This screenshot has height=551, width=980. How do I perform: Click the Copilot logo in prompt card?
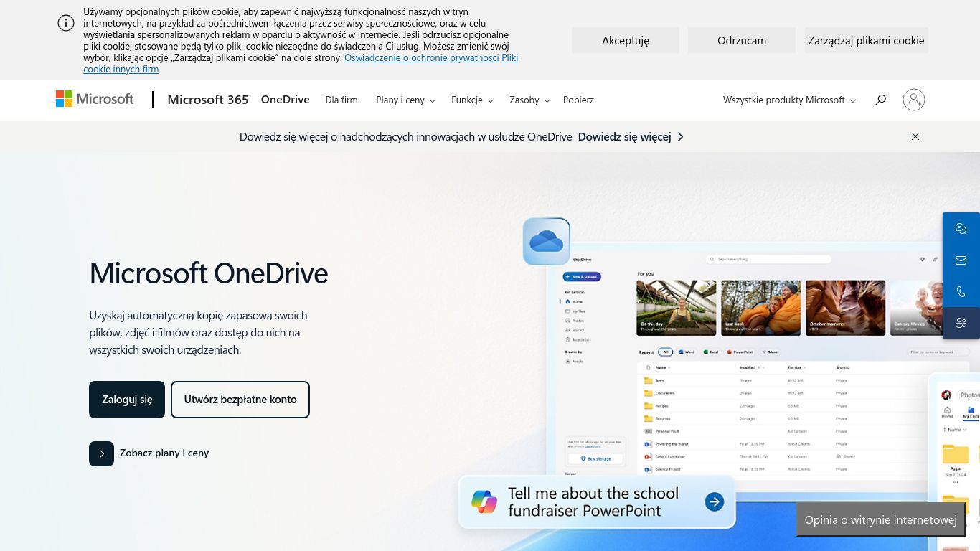(484, 502)
